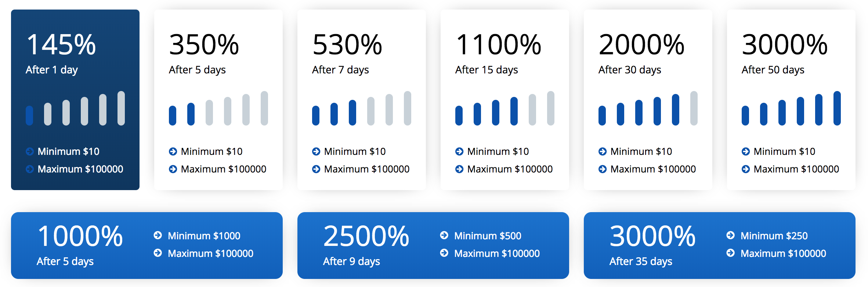Click arrow icon beside Minimum $10 in 2000% card

[x=603, y=151]
